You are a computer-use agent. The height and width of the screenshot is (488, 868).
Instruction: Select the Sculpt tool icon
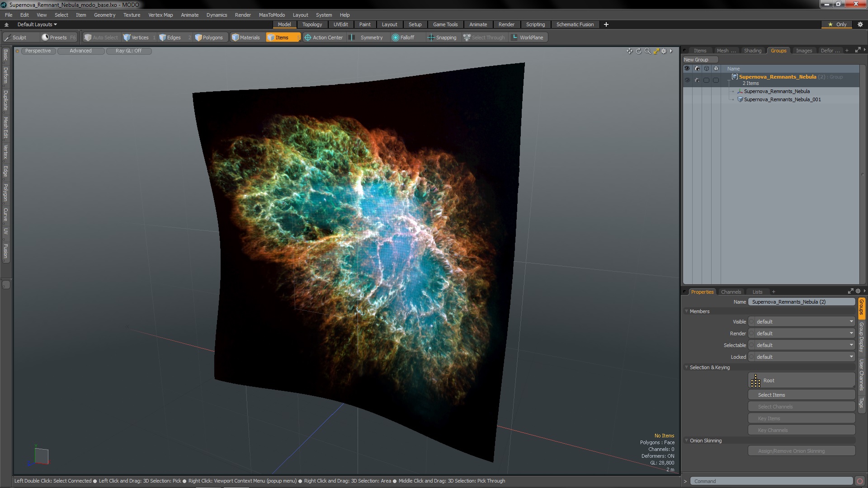(x=8, y=38)
